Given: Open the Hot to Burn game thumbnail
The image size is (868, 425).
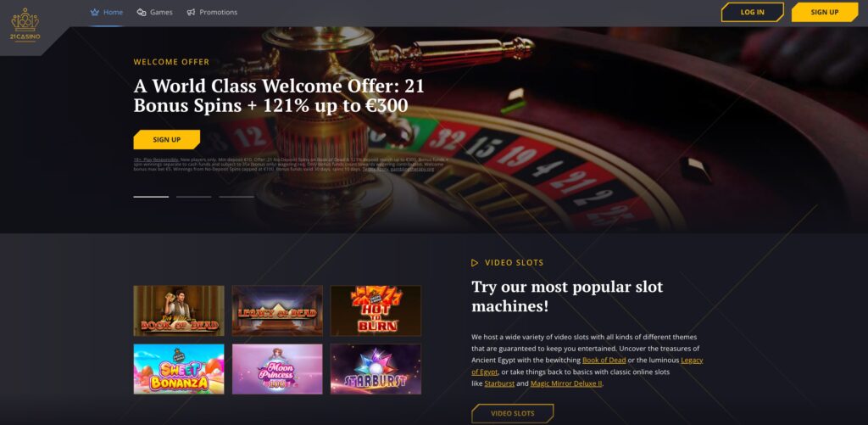Looking at the screenshot, I should pyautogui.click(x=376, y=310).
